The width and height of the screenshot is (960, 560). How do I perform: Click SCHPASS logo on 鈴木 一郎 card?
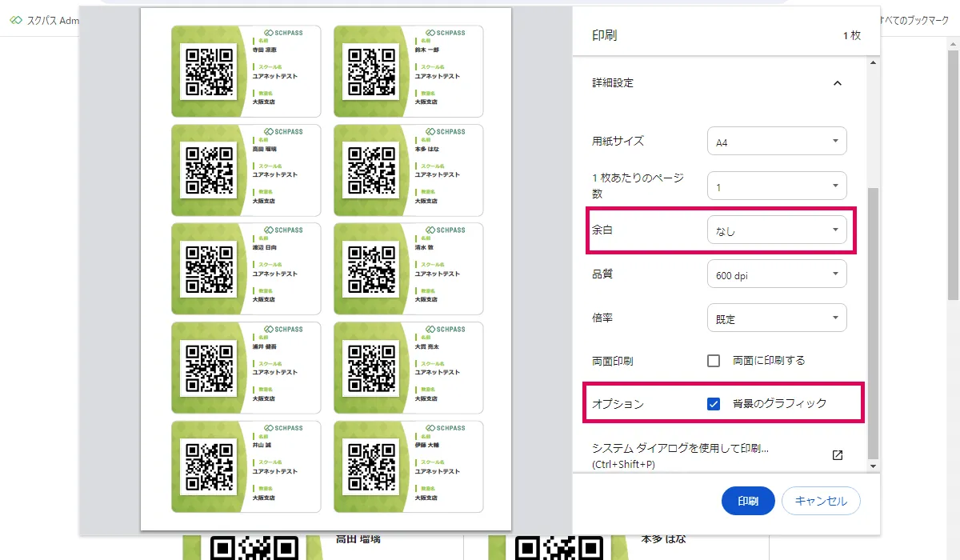pos(445,33)
